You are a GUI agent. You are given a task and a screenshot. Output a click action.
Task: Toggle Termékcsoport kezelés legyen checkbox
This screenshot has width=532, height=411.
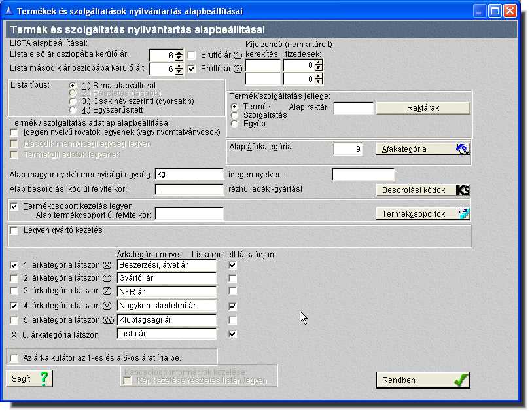[x=15, y=206]
